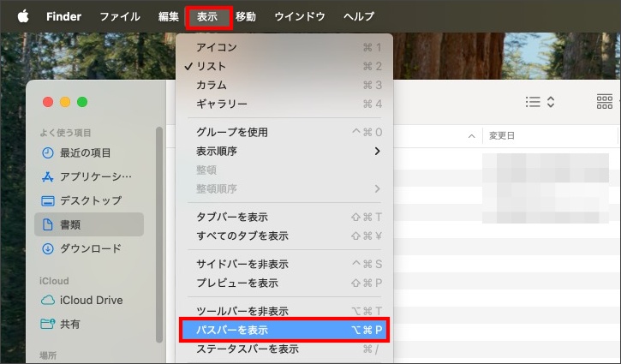Viewport: 621px width, 364px height.
Task: Click the iCloud Drive cloud icon
Action: pyautogui.click(x=48, y=300)
